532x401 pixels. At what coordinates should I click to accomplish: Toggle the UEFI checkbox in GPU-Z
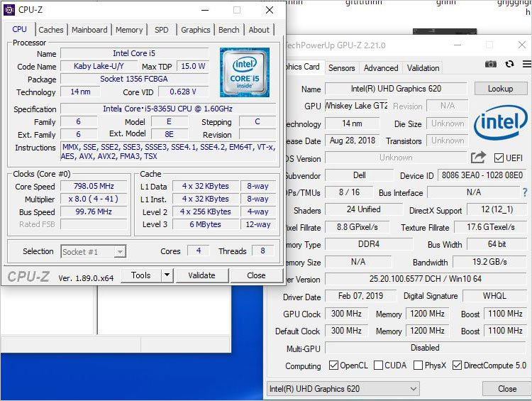(499, 158)
